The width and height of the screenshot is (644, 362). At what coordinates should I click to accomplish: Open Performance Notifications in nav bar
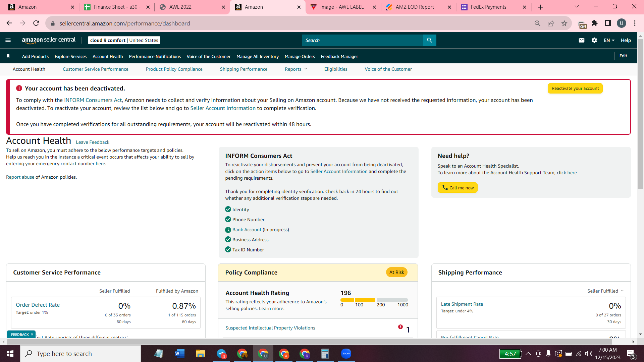155,56
